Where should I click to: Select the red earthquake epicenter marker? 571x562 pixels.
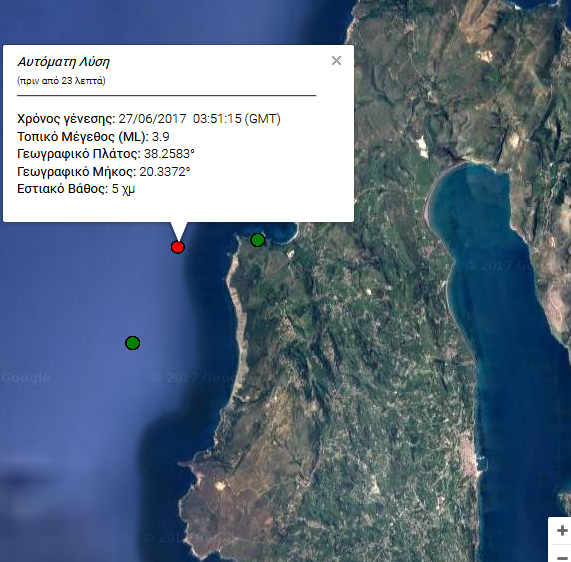click(178, 247)
